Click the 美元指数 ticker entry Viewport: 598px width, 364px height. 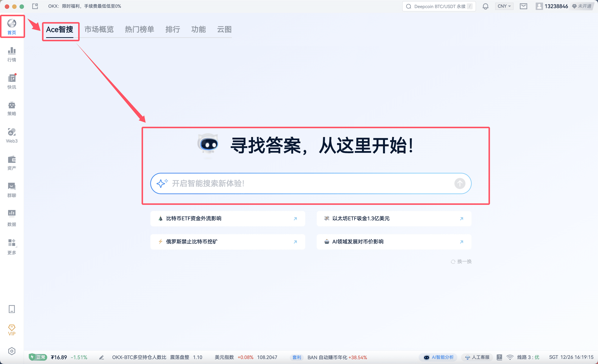tap(246, 357)
